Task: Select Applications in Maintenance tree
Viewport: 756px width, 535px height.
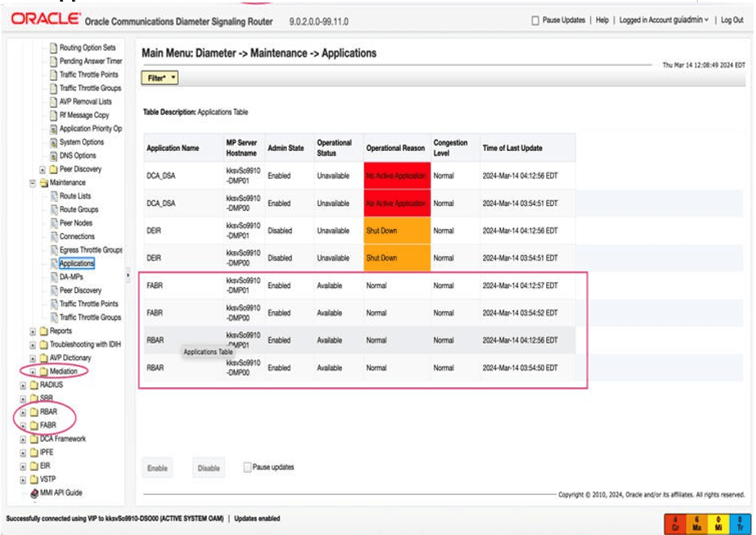Action: coord(76,263)
